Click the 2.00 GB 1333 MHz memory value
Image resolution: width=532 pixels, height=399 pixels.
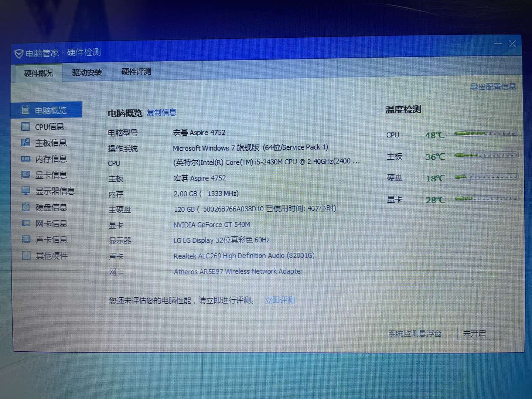click(206, 194)
